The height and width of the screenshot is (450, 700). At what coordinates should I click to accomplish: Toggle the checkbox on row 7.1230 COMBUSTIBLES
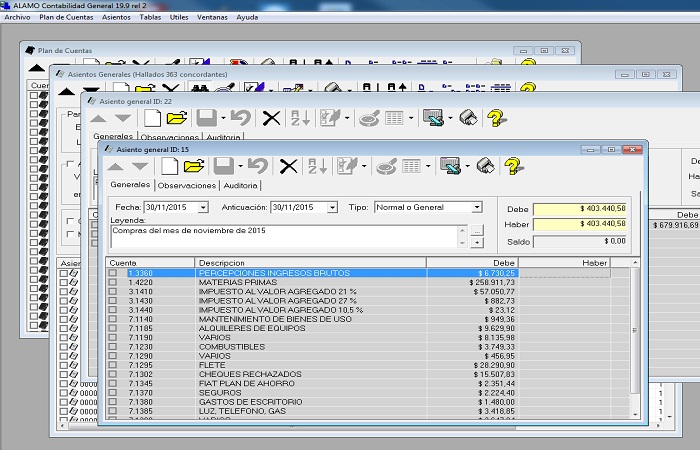click(x=112, y=346)
